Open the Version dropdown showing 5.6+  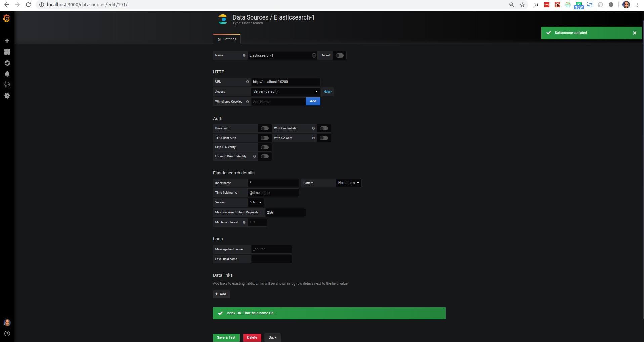pyautogui.click(x=255, y=202)
